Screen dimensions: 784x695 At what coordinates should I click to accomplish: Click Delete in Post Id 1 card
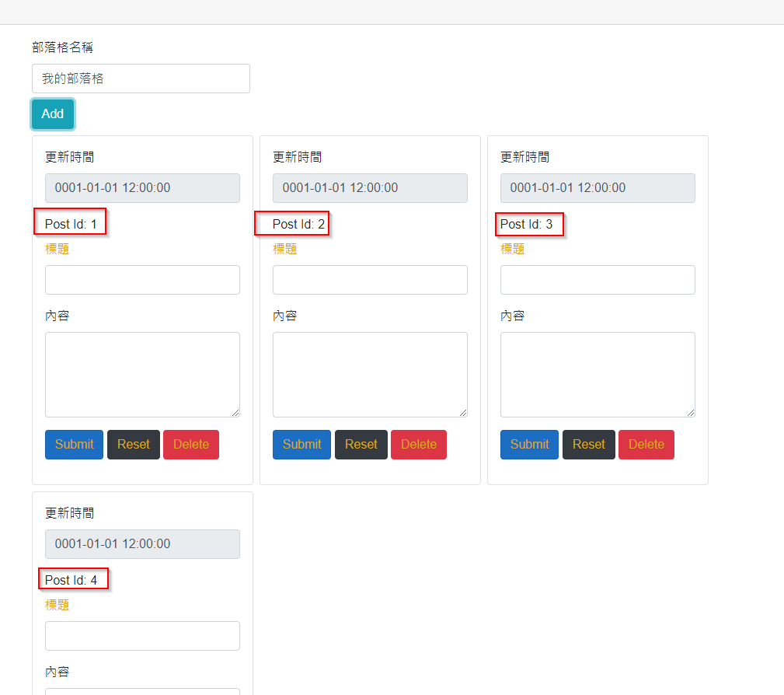point(191,445)
